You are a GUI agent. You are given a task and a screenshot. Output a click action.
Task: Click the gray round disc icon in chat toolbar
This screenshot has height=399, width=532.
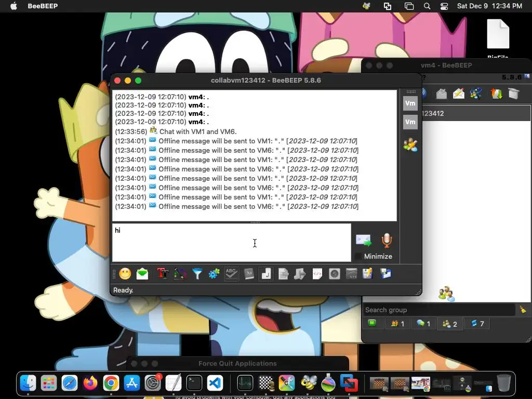335,274
